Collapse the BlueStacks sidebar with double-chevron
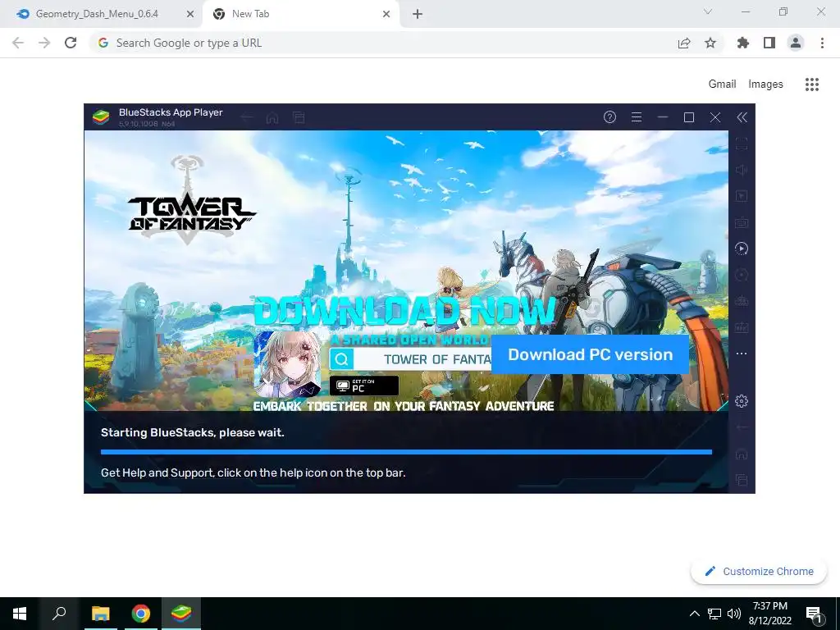 (742, 117)
